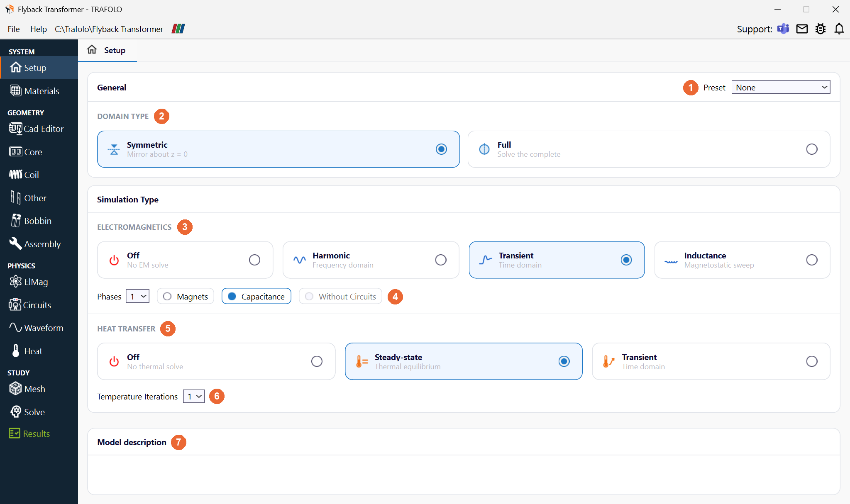The width and height of the screenshot is (850, 504).
Task: Open the File menu
Action: click(x=14, y=29)
